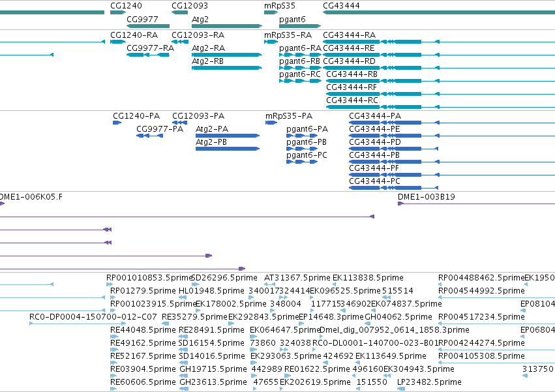Click the CG9977-RA transcript label
This screenshot has height=392, width=555.
click(x=151, y=48)
